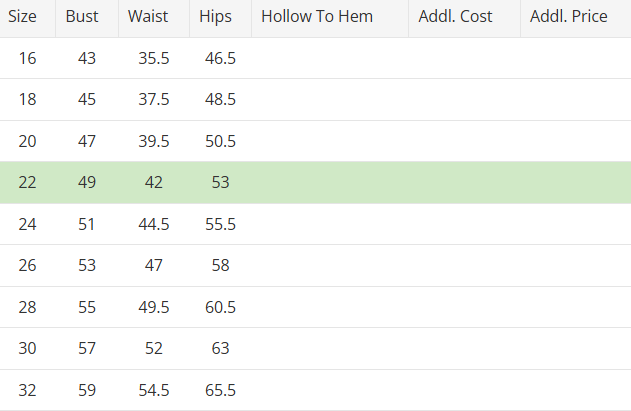The width and height of the screenshot is (631, 411).
Task: Click the Hips column header
Action: coord(215,18)
